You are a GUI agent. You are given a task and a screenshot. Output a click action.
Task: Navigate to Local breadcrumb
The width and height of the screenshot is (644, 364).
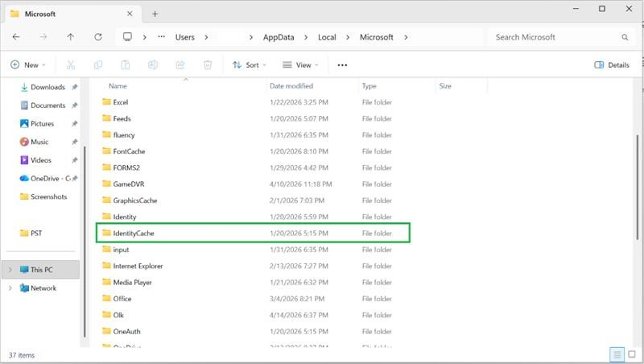[327, 37]
